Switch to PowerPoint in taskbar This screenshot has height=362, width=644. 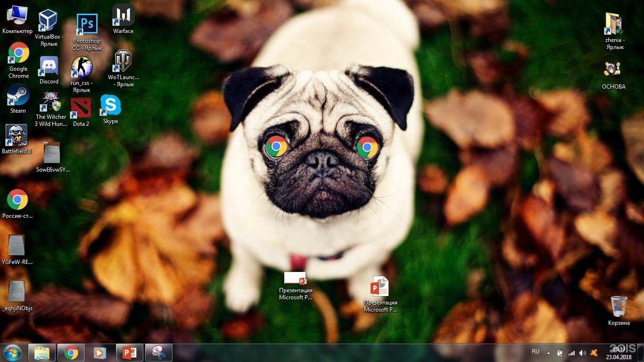[x=130, y=353]
